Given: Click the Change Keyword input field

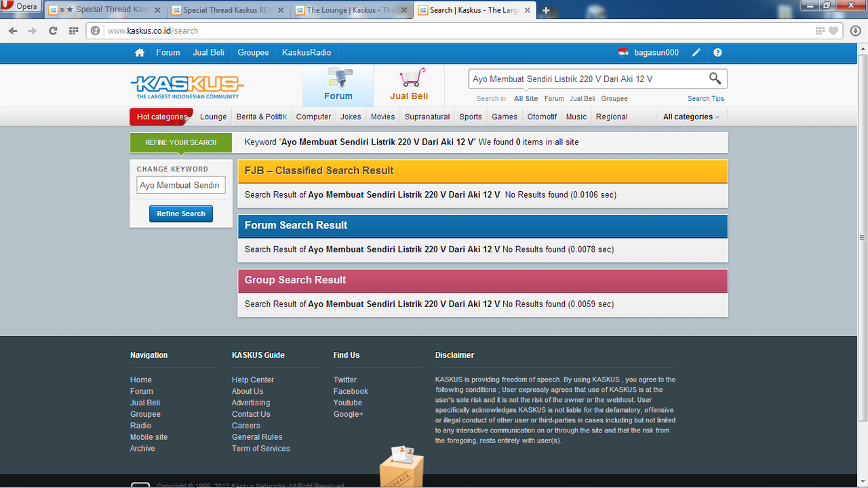Looking at the screenshot, I should click(181, 185).
